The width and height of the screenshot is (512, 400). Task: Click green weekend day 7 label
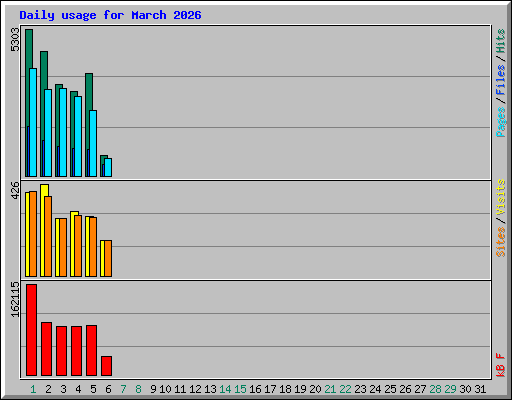[123, 389]
